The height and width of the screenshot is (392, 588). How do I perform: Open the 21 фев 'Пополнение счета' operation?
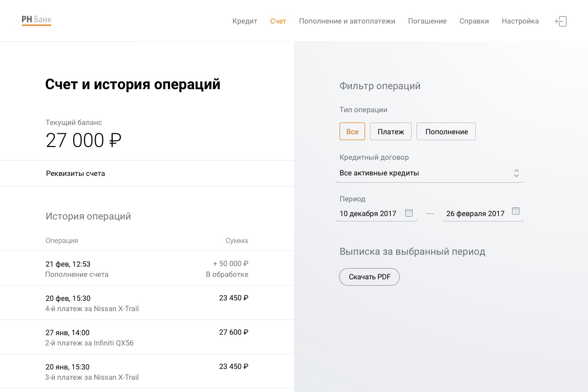[x=147, y=269]
